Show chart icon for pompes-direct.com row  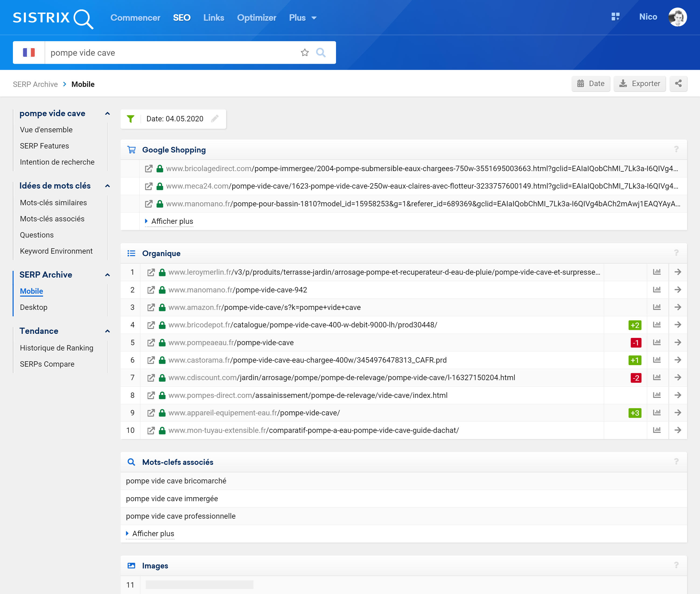(x=657, y=395)
